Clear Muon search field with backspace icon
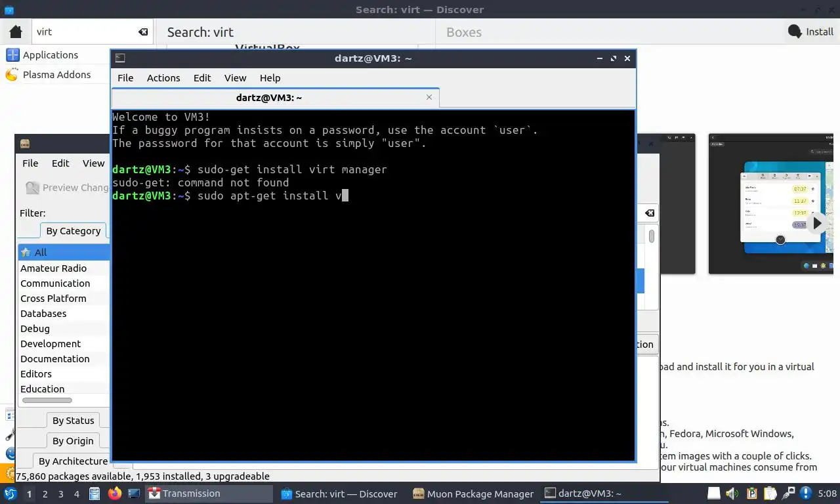Image resolution: width=840 pixels, height=504 pixels. [x=649, y=213]
